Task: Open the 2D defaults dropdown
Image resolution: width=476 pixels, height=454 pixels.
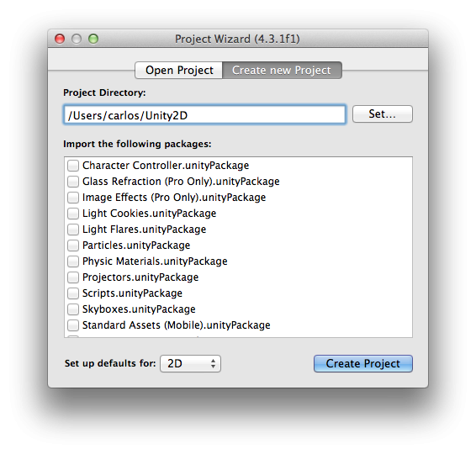Action: (190, 363)
